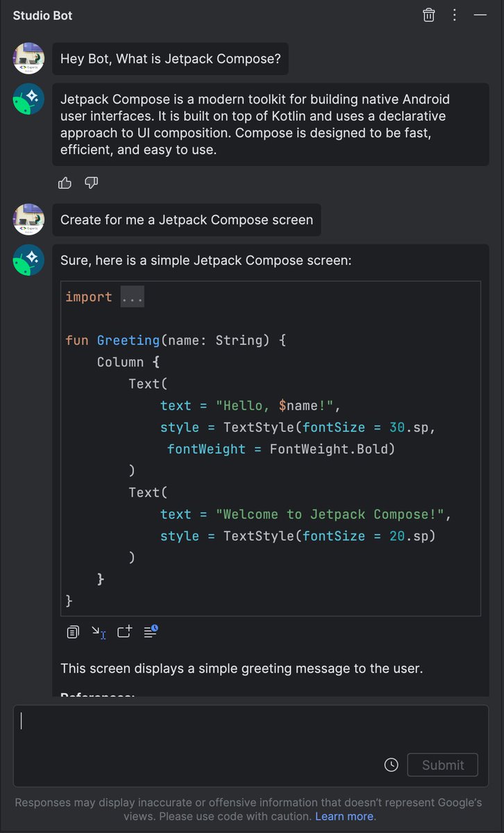
Task: Give thumbs down to the Jetpack Compose answer
Action: tap(91, 183)
